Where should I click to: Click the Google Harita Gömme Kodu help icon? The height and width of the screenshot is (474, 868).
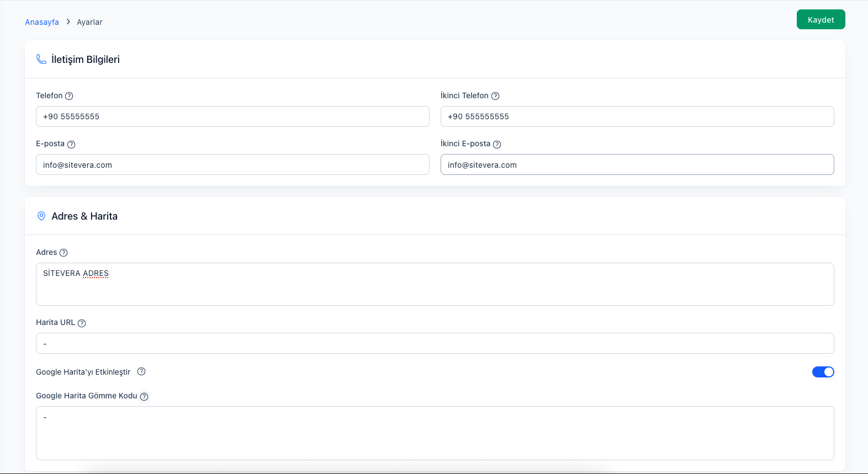click(x=144, y=396)
